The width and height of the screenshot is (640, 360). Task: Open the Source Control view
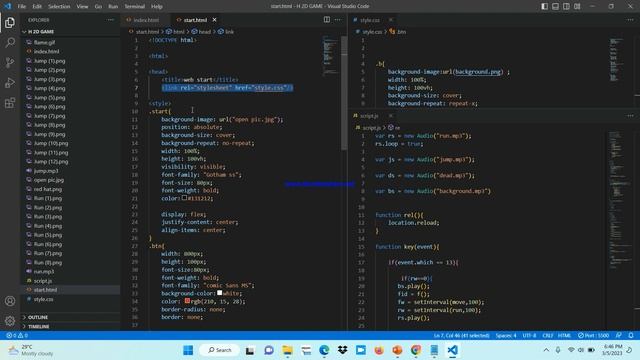10,62
